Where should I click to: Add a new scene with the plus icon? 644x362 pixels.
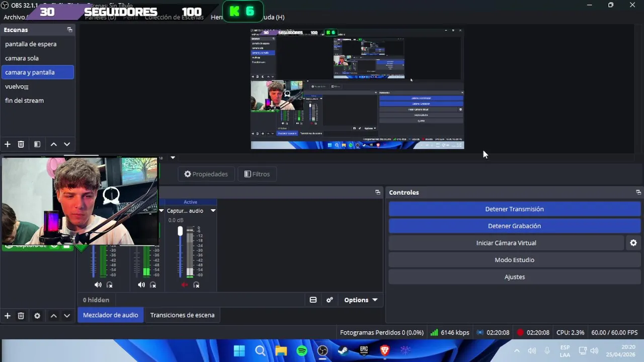(x=8, y=144)
